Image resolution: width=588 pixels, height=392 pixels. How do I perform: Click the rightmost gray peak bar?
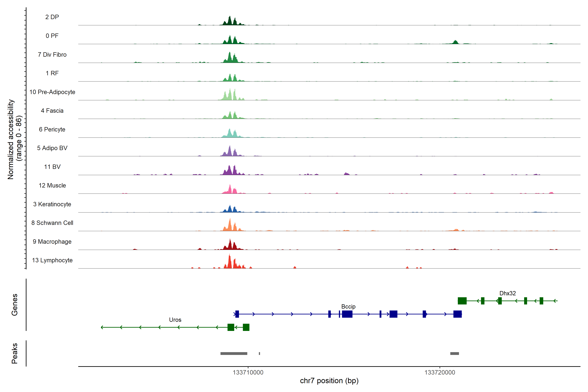455,353
